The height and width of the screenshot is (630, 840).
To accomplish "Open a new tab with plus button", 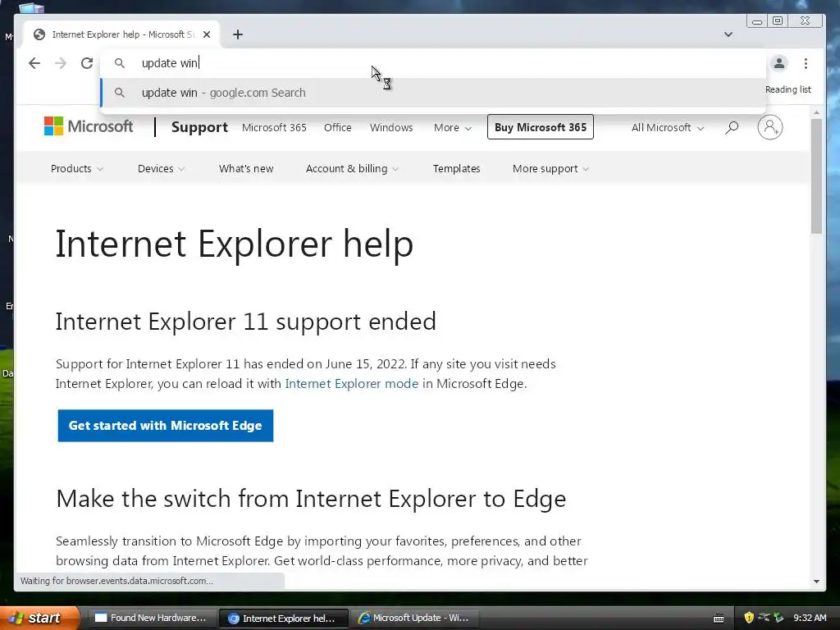I will (238, 34).
